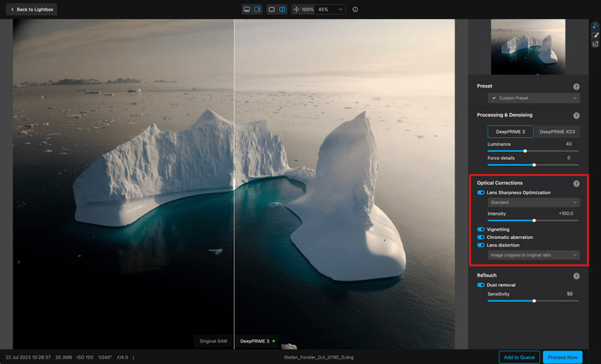Open help for Processing & Denoising
The height and width of the screenshot is (364, 601).
[576, 116]
